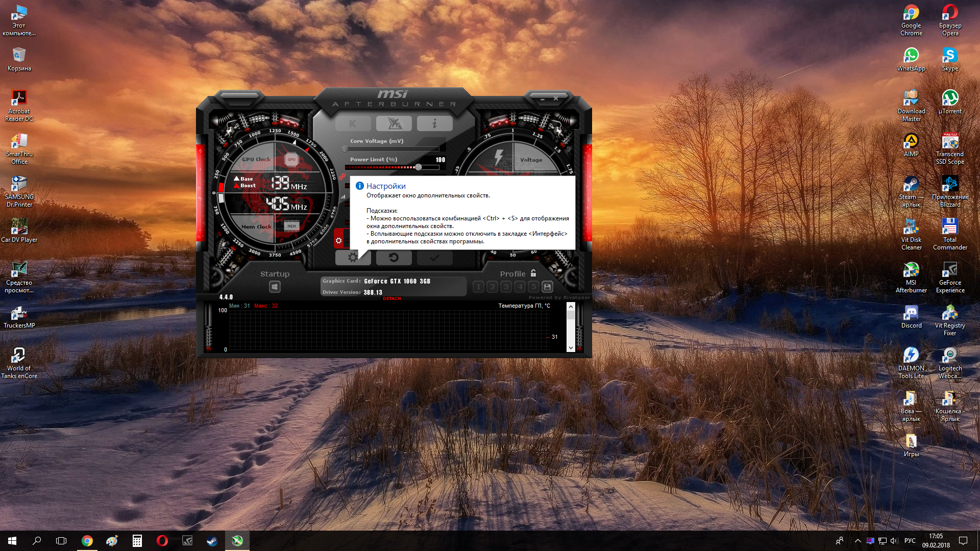This screenshot has height=551, width=980.
Task: Open Afterburner settings with the gear button
Action: pos(353,258)
